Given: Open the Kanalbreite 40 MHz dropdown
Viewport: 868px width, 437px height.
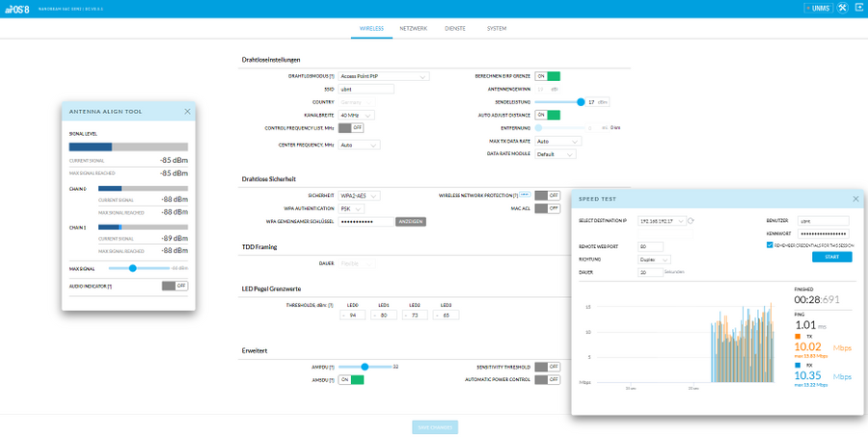Looking at the screenshot, I should pyautogui.click(x=357, y=115).
